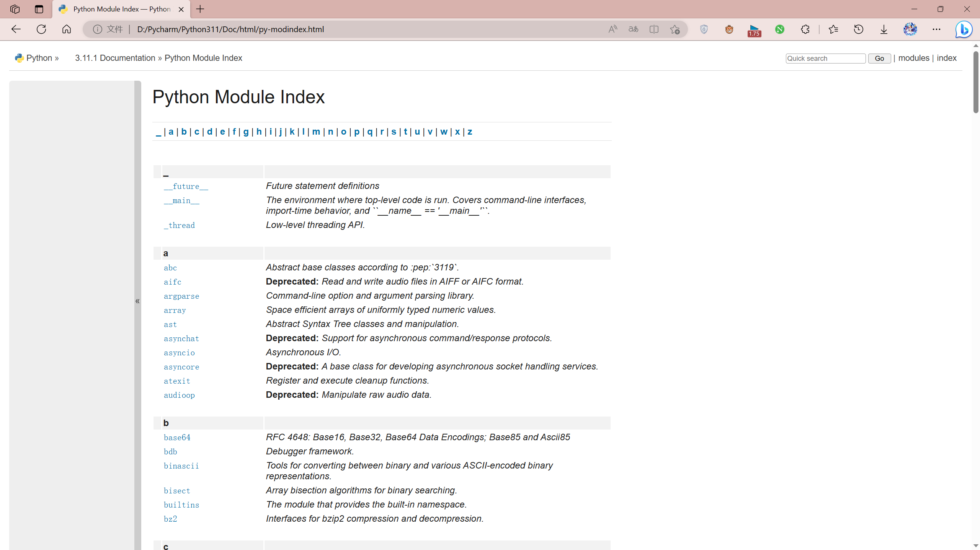980x550 pixels.
Task: Open the Translate page icon
Action: (x=633, y=29)
